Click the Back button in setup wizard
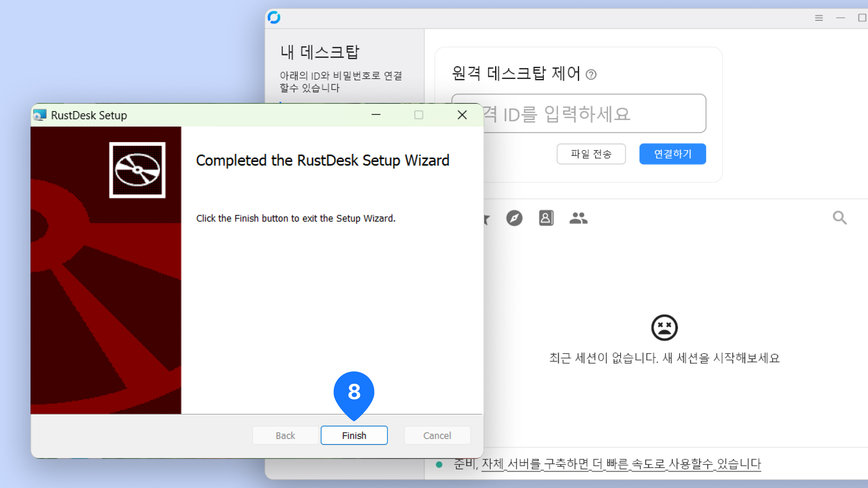The width and height of the screenshot is (868, 488). click(285, 435)
